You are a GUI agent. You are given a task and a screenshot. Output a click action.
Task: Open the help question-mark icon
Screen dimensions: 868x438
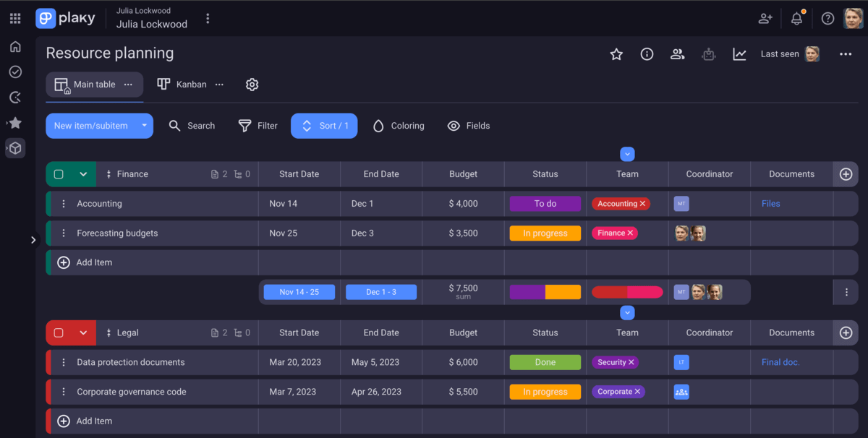coord(827,18)
